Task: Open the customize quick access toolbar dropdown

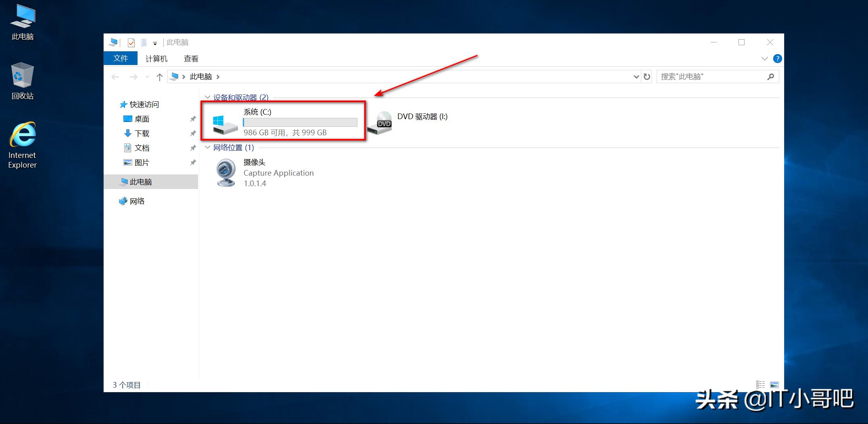Action: point(155,42)
